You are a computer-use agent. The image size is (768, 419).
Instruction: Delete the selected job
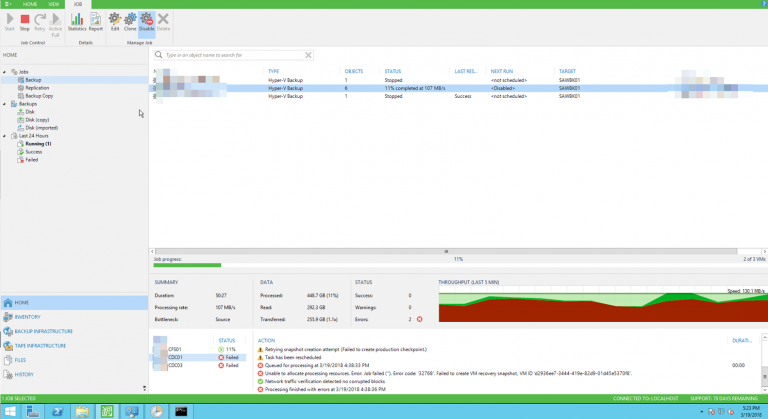click(x=163, y=23)
